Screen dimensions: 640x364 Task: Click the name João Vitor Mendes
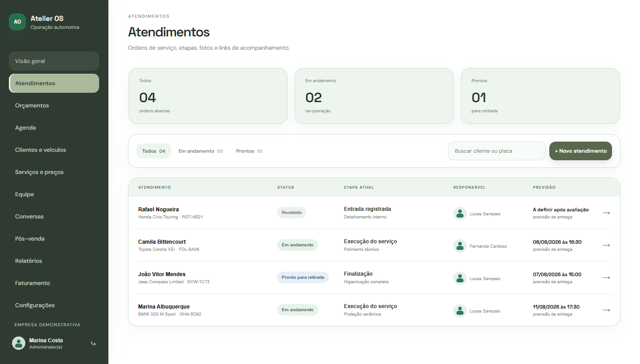(x=162, y=274)
